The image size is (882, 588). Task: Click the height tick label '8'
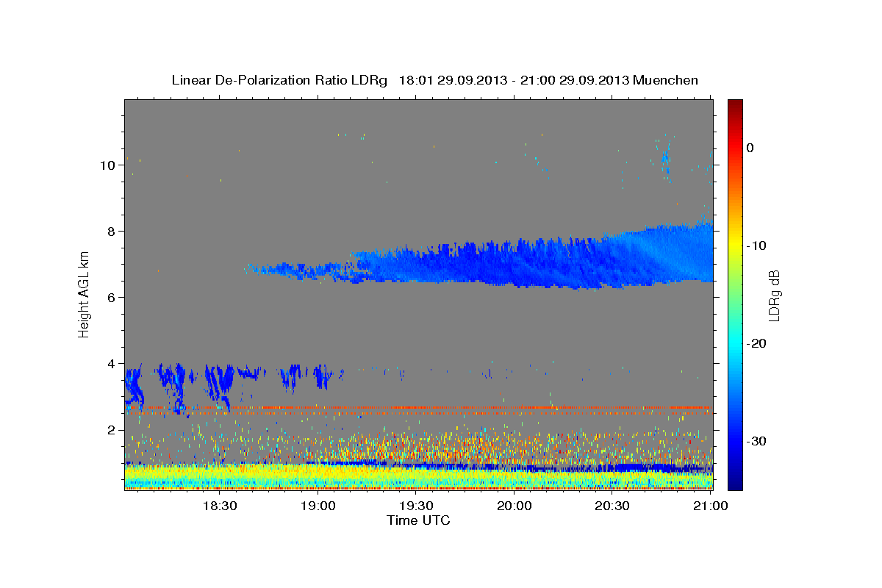(111, 232)
